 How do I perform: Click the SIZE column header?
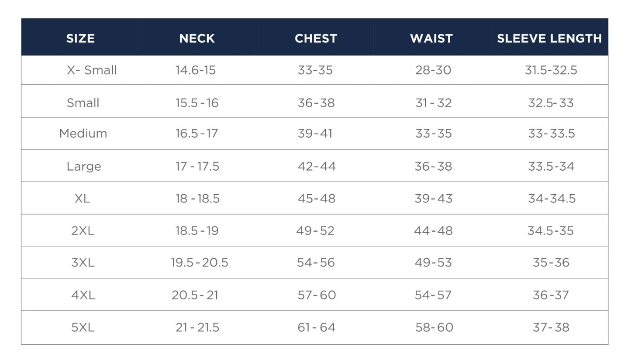pyautogui.click(x=80, y=38)
